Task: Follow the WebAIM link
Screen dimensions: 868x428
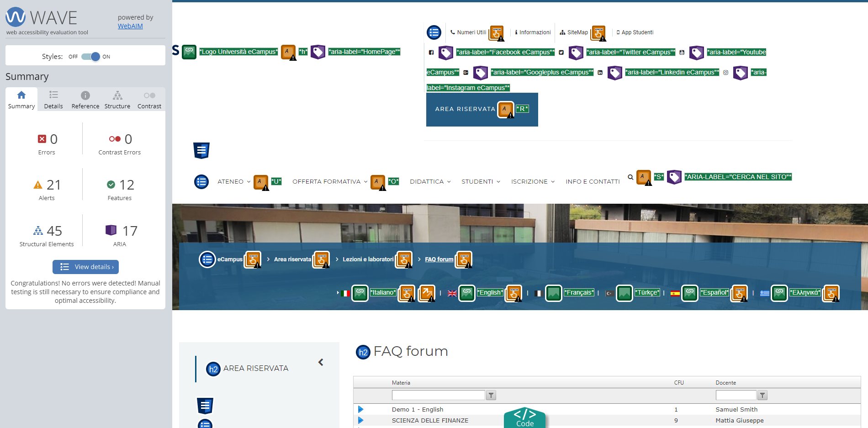Action: coord(130,26)
